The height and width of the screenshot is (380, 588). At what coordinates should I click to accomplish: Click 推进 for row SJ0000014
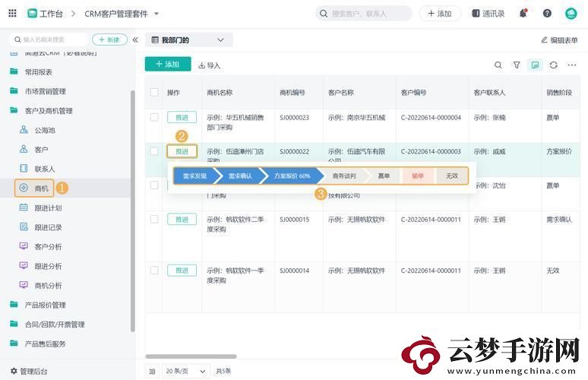click(182, 271)
